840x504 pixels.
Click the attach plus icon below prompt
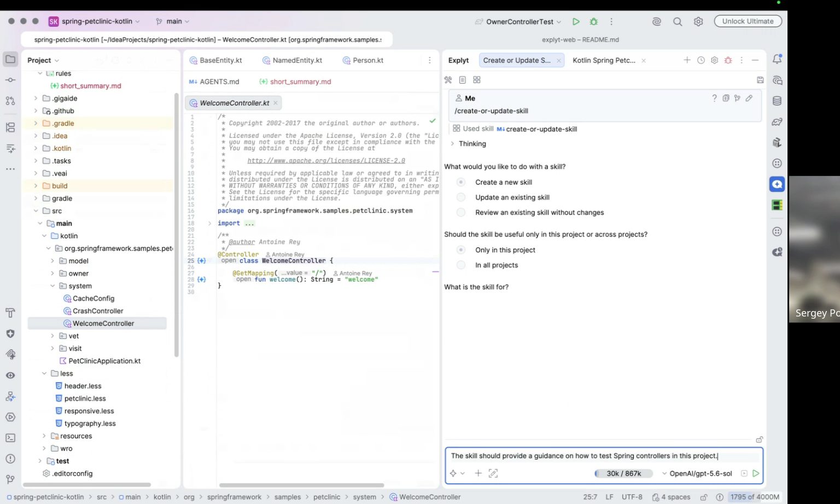[478, 473]
